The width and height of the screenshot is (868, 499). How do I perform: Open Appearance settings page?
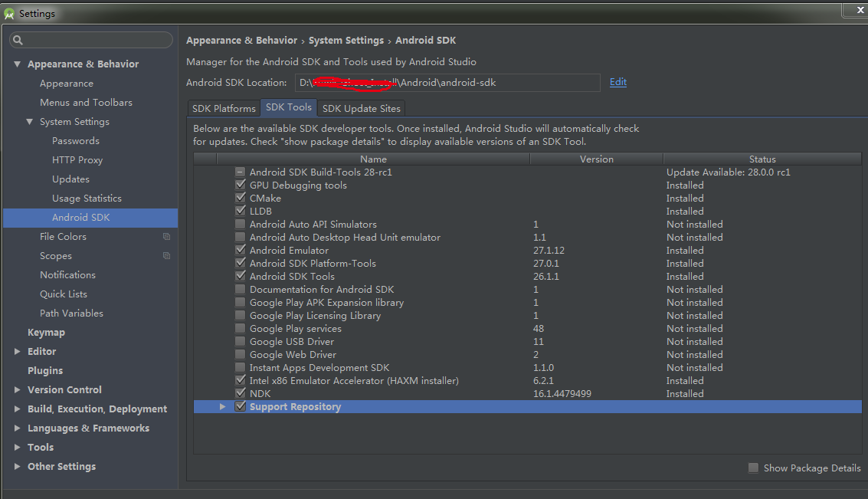[67, 84]
